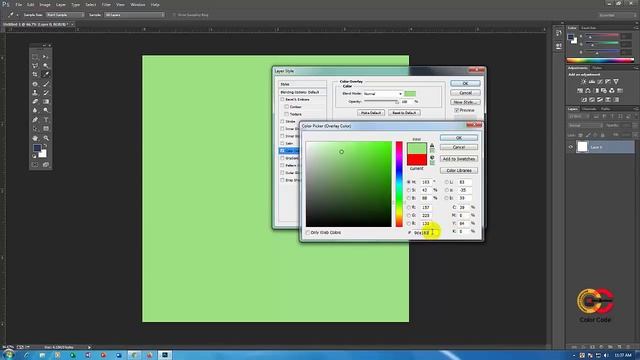Select the Brush tool
Image resolution: width=640 pixels, height=360 pixels.
(46, 84)
